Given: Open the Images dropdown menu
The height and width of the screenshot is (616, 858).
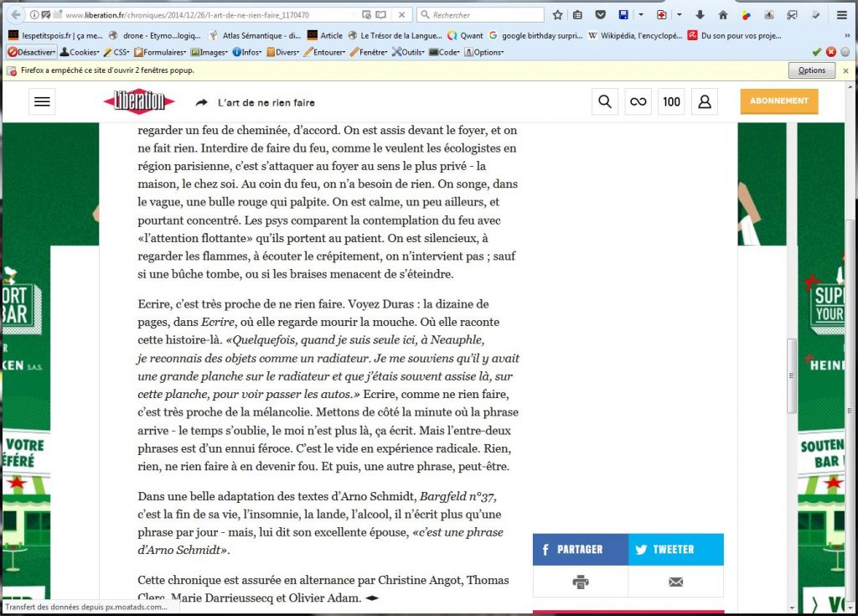Looking at the screenshot, I should (x=210, y=52).
